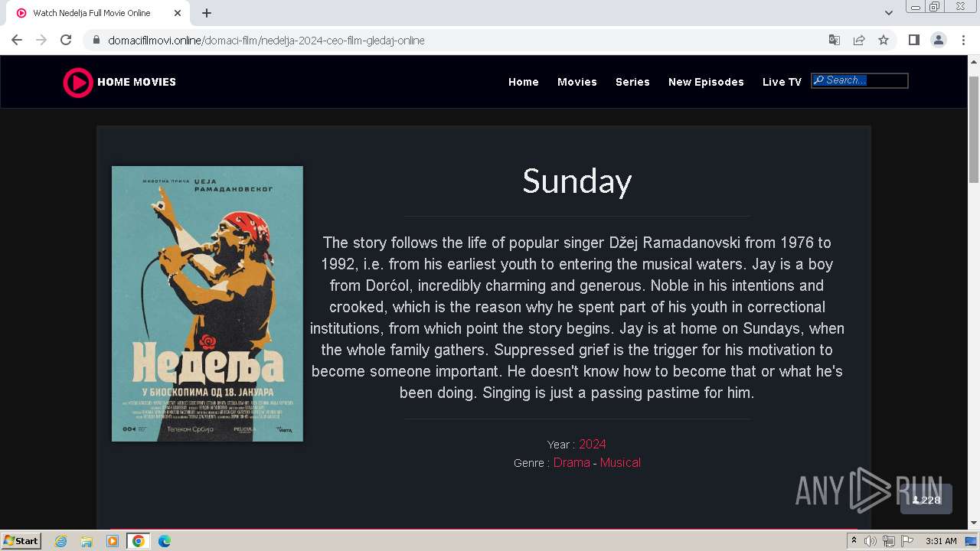Screen dimensions: 980x551
Task: Open New Episodes menu item
Action: point(706,82)
